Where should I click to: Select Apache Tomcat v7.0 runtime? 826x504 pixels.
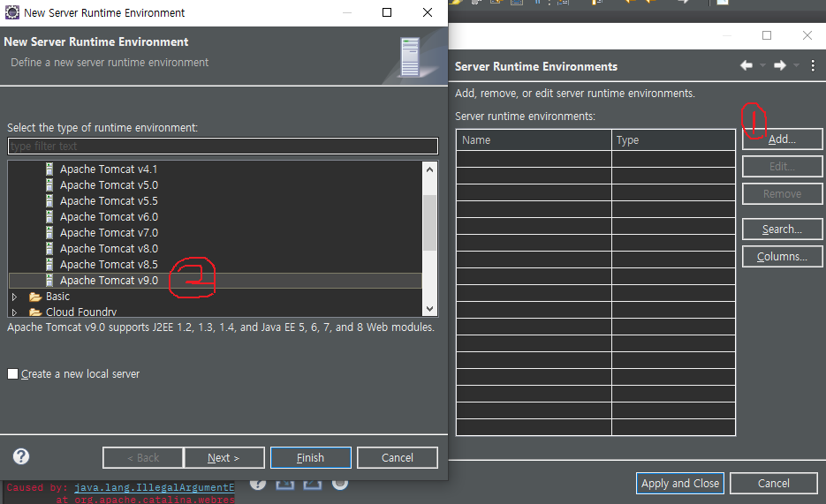[109, 232]
